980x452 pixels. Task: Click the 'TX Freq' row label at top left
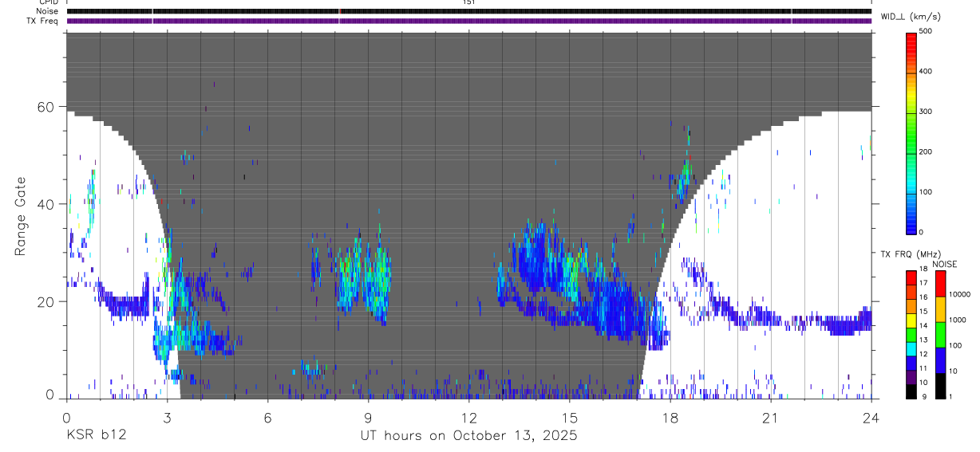[x=44, y=21]
